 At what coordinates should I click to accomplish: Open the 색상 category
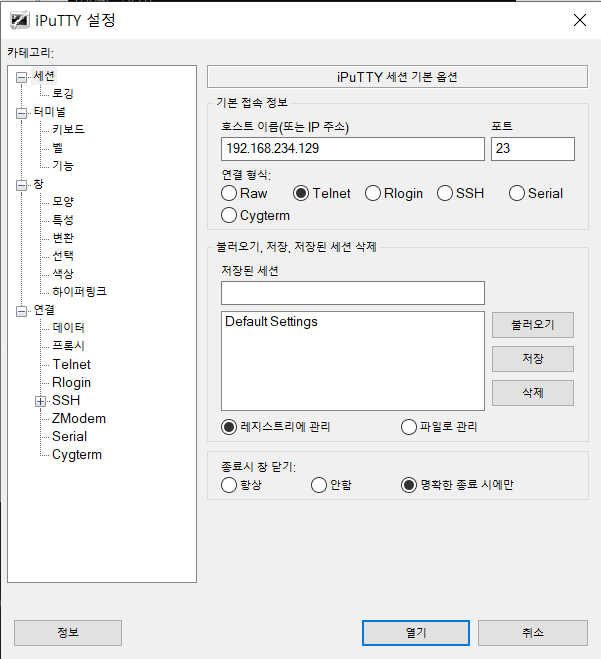point(63,274)
